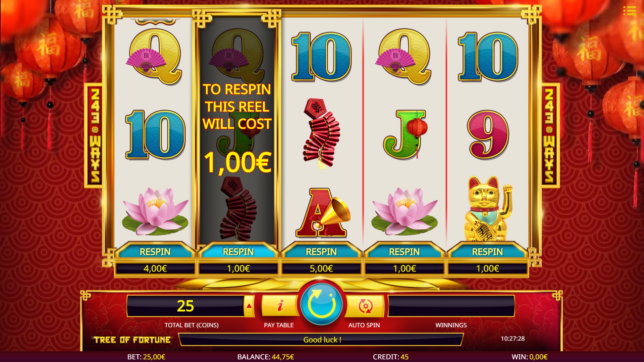Open the auto spin settings icon
This screenshot has width=644, height=362.
tap(365, 306)
